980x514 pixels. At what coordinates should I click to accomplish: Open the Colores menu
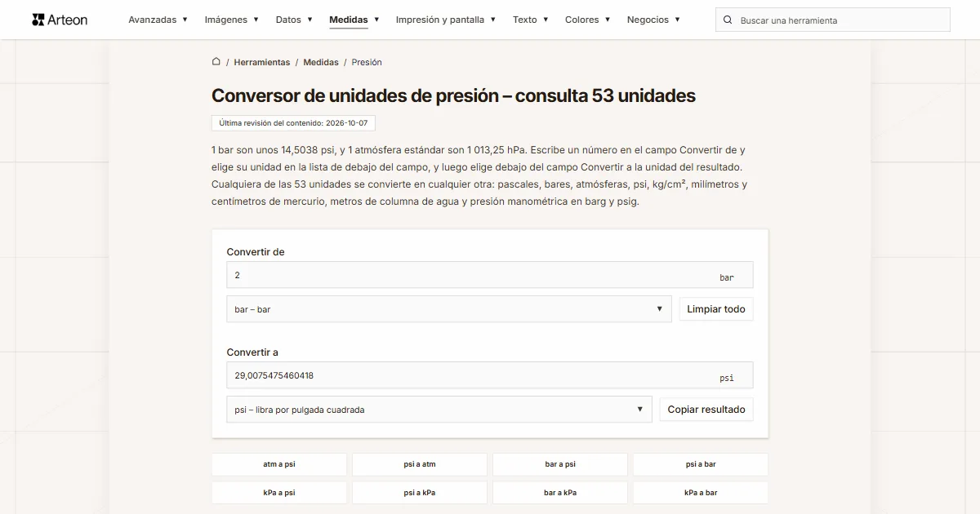click(x=588, y=20)
